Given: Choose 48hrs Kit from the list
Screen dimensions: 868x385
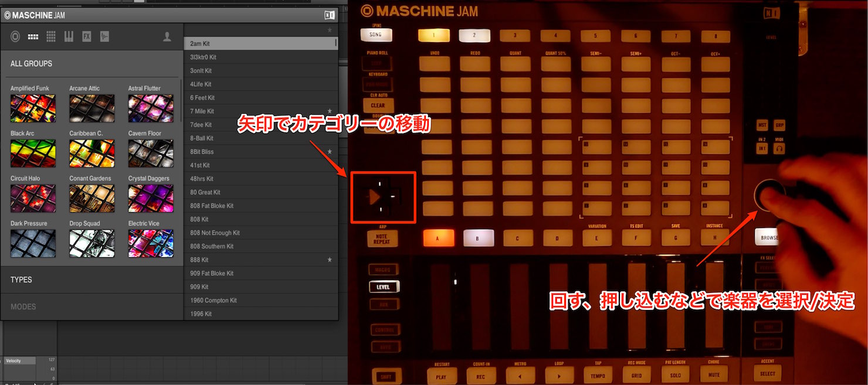Looking at the screenshot, I should click(x=260, y=178).
